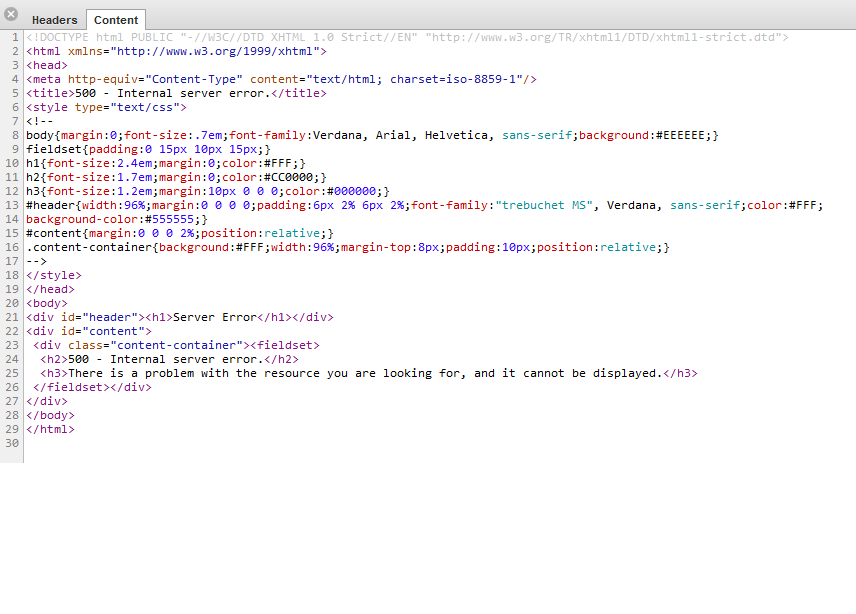Click the closing </style> tag line
The width and height of the screenshot is (856, 614).
point(54,276)
